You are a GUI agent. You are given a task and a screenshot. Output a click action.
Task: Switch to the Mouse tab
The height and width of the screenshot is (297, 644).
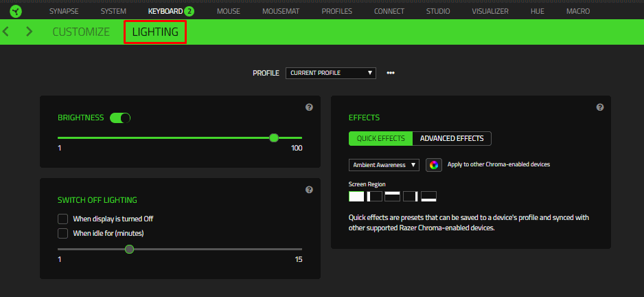point(229,11)
